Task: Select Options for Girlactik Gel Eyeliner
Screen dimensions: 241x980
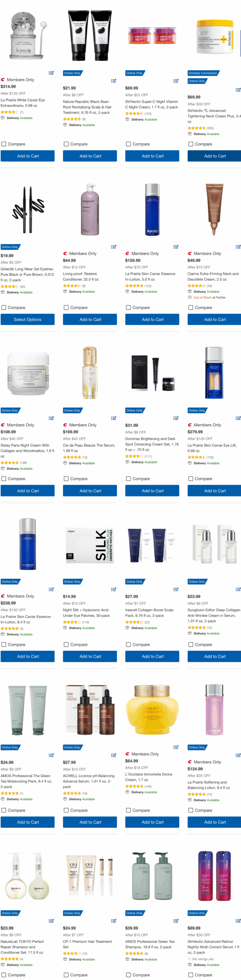Action: coord(28,319)
